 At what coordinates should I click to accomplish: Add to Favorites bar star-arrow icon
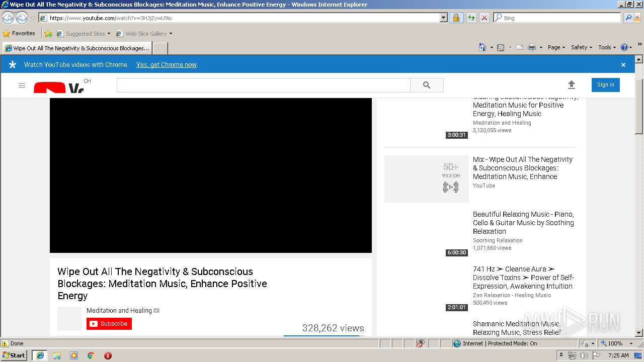pos(48,34)
